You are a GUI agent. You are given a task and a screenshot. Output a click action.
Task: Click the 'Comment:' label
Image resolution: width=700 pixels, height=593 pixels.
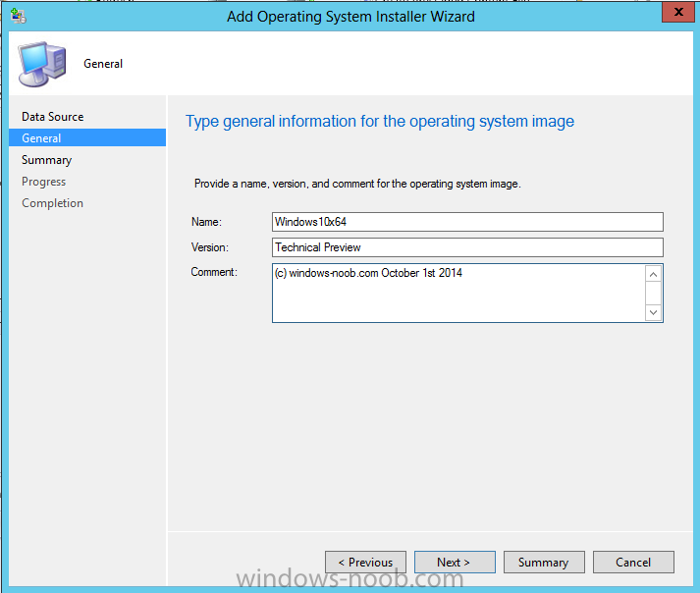click(214, 272)
